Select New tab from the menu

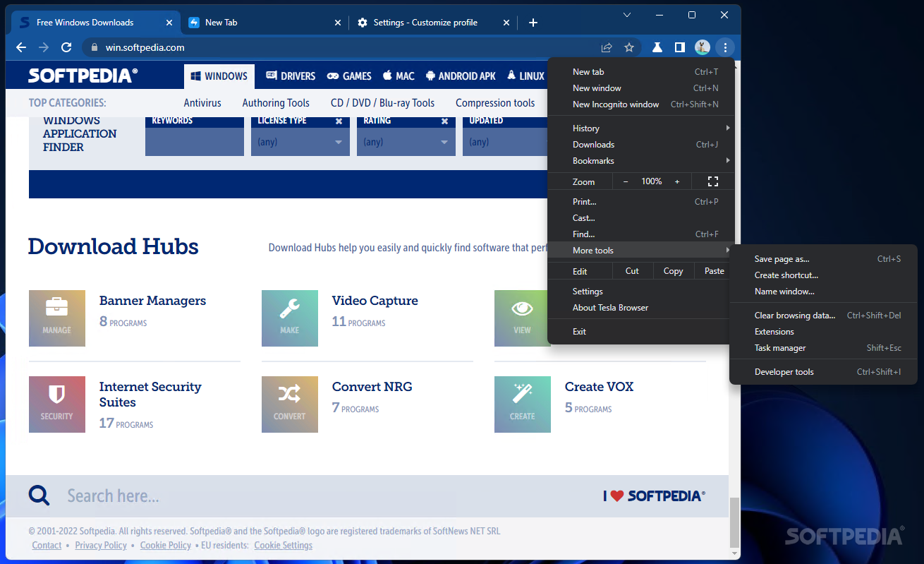click(641, 72)
